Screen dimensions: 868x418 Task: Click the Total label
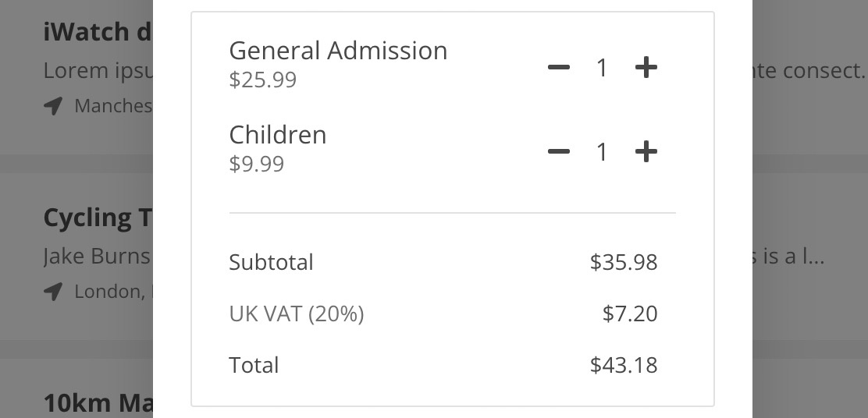pos(254,365)
